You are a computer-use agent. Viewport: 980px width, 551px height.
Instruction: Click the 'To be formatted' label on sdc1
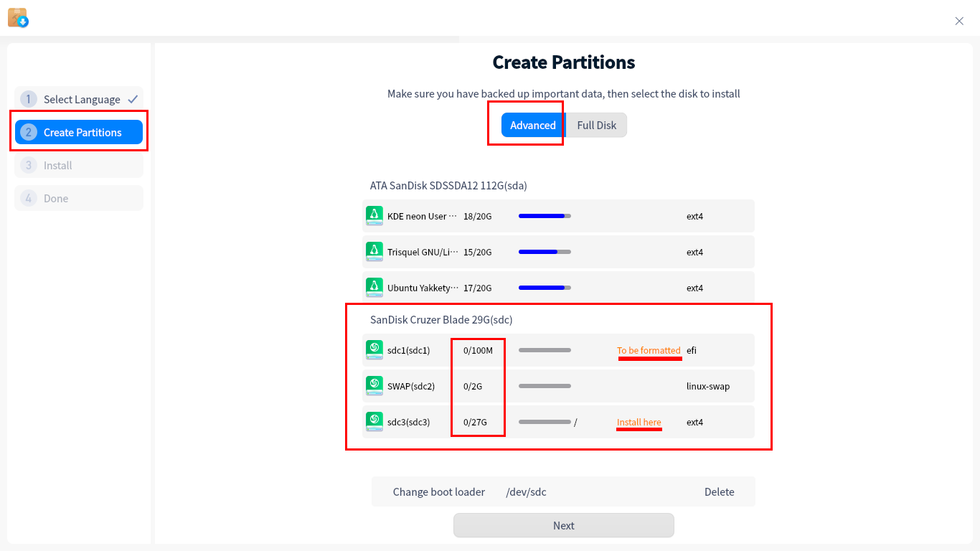tap(649, 350)
